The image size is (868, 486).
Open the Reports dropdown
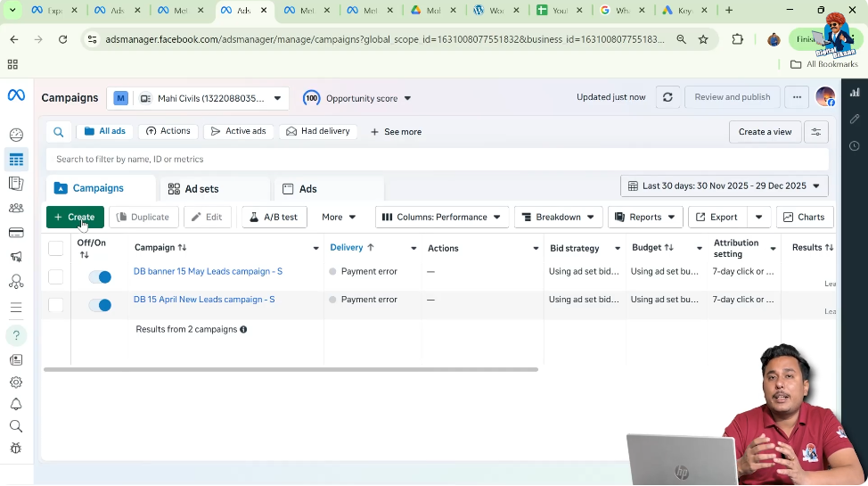(645, 218)
